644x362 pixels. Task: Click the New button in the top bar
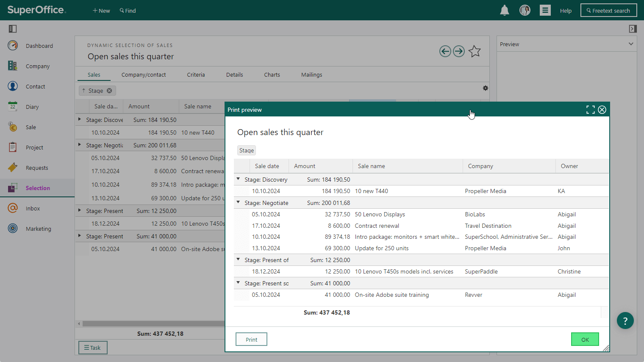click(x=101, y=11)
